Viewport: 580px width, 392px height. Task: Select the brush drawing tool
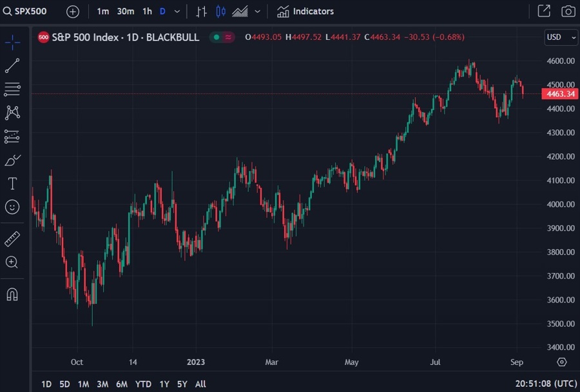tap(12, 160)
